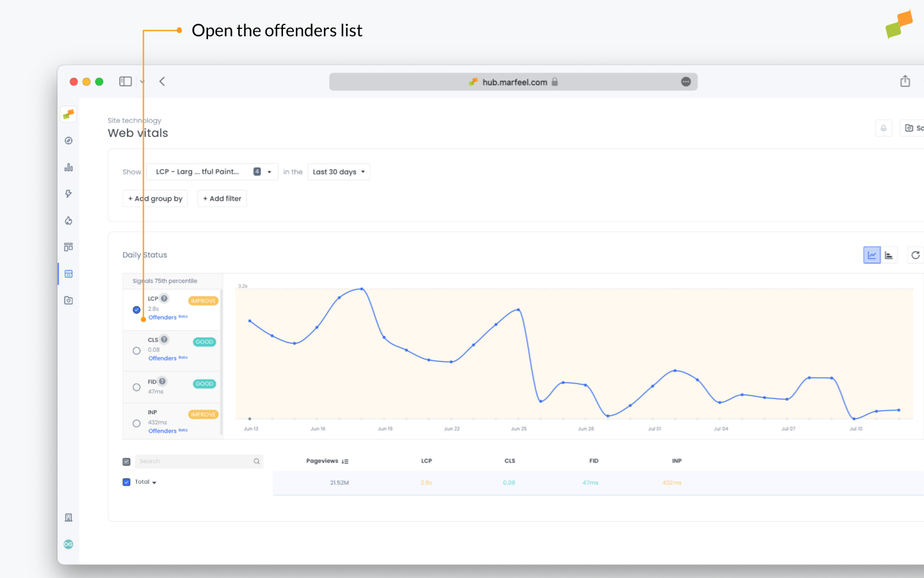The height and width of the screenshot is (578, 924).
Task: Open the Offenders list under LCP
Action: pyautogui.click(x=162, y=317)
